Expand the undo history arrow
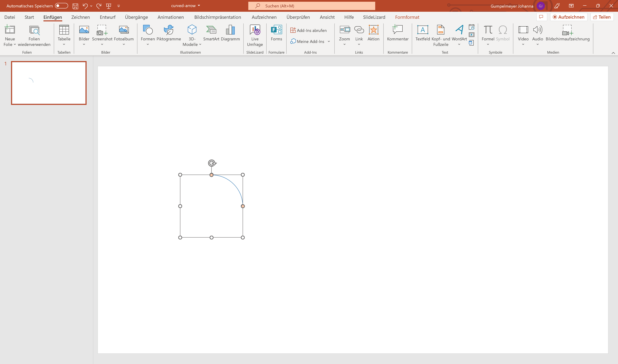 point(91,6)
